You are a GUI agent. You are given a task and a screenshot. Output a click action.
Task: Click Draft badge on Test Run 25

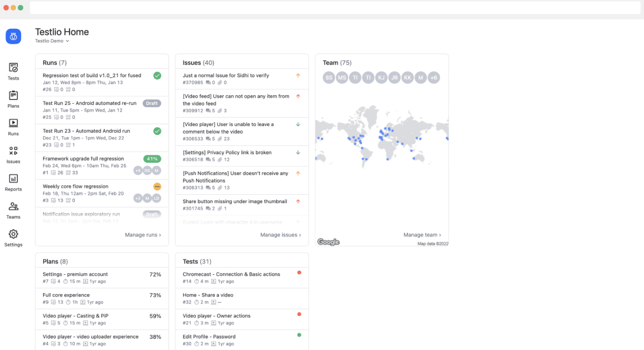[152, 103]
